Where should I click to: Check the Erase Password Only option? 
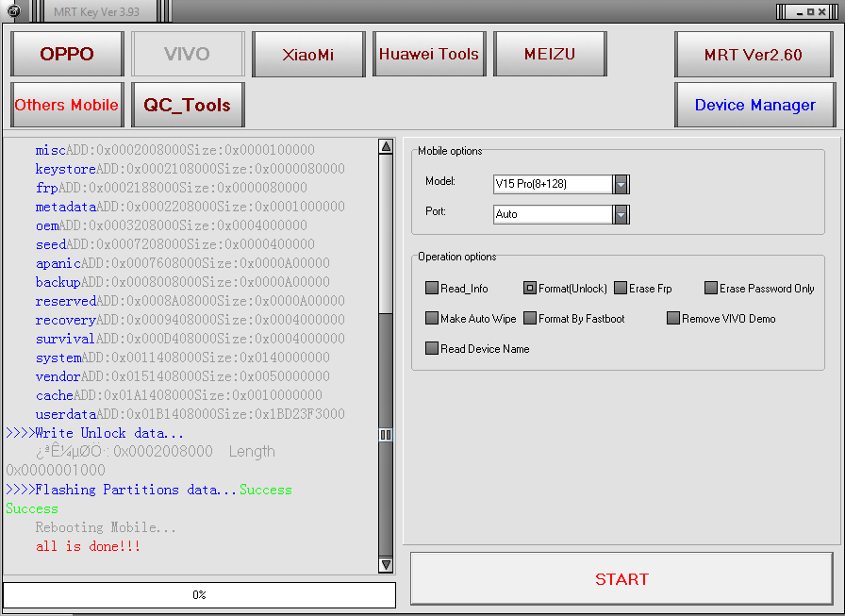pos(711,288)
